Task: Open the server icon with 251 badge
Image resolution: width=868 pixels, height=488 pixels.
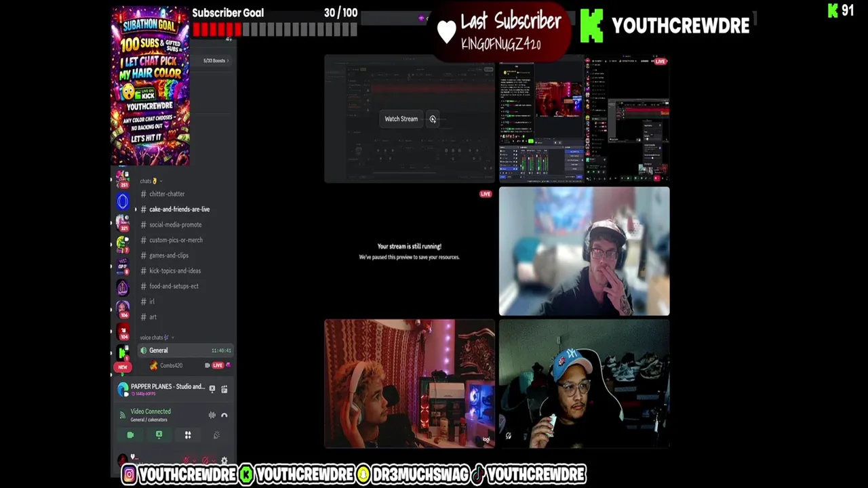Action: point(123,179)
